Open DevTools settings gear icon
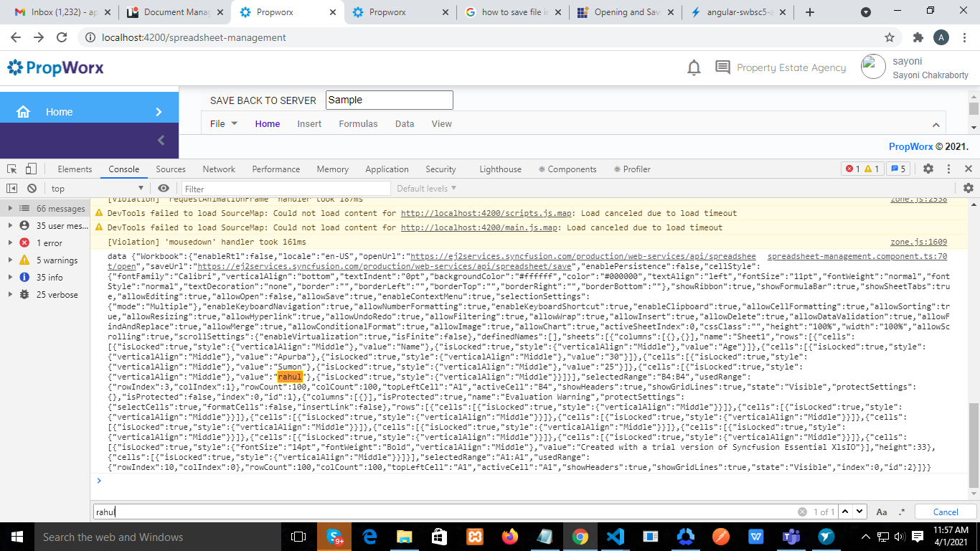This screenshot has width=980, height=551. point(928,169)
